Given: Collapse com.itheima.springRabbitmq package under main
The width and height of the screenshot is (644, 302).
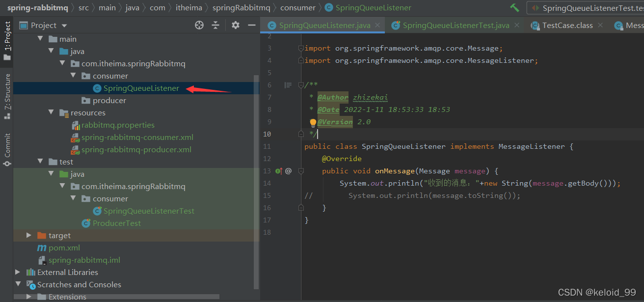Looking at the screenshot, I should (x=62, y=64).
